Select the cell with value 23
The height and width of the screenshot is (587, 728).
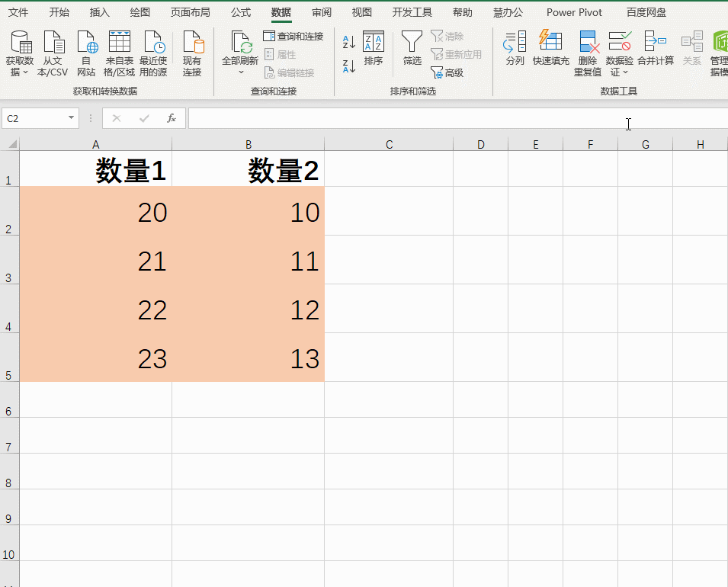(95, 358)
